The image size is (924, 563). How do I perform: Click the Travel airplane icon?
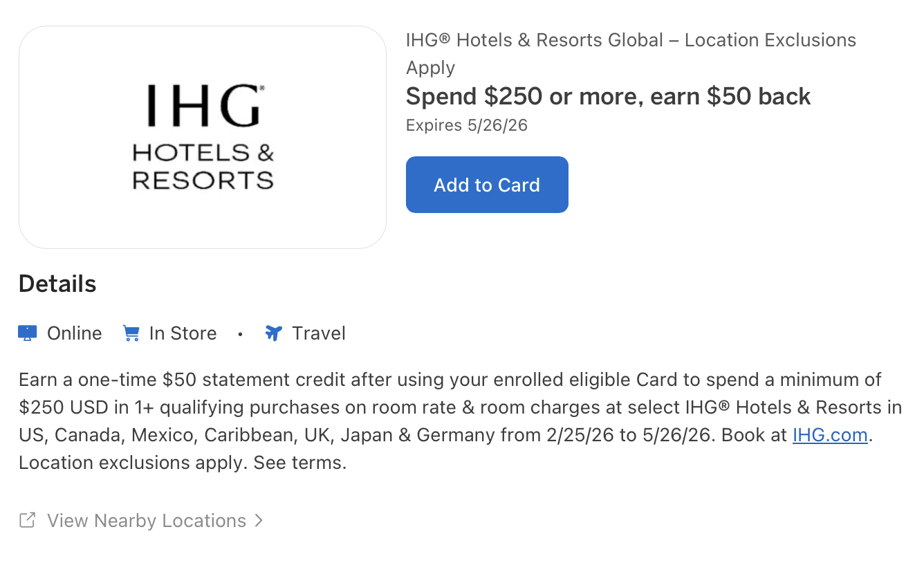coord(273,333)
